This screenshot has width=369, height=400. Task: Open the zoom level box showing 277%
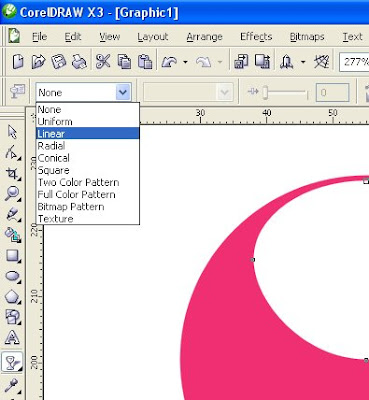click(x=354, y=62)
